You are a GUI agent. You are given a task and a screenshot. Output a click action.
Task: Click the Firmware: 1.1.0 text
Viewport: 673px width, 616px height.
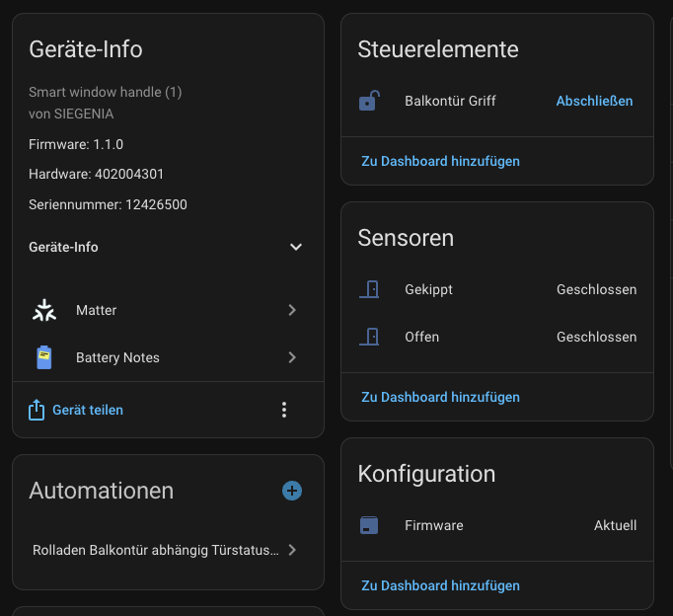tap(76, 144)
